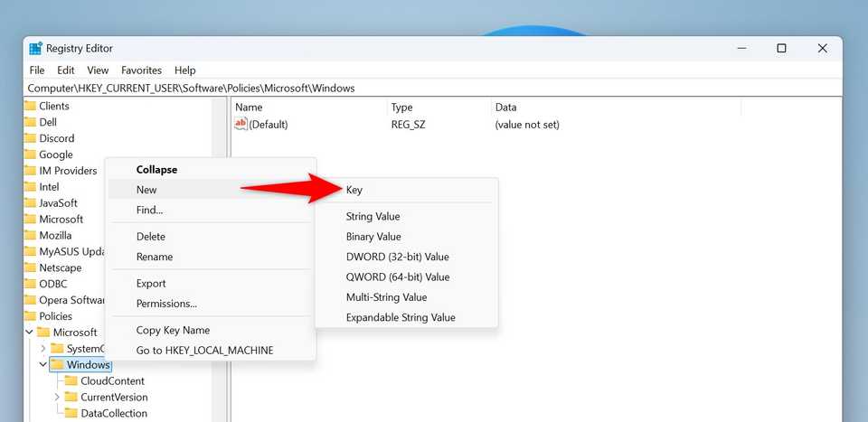Choose Key from the New submenu
The height and width of the screenshot is (422, 868).
(354, 191)
